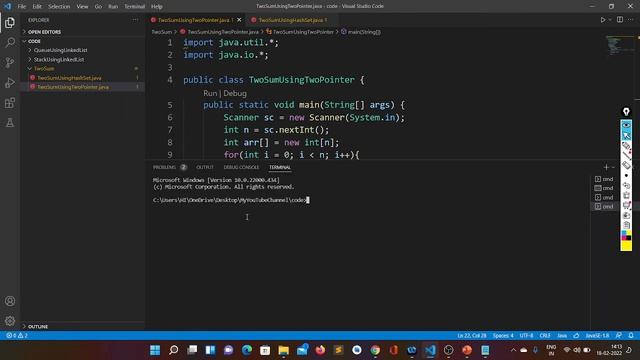This screenshot has width=640, height=360.
Task: Close the TwoSumUsingTwoPointer.java tab
Action: tap(239, 20)
